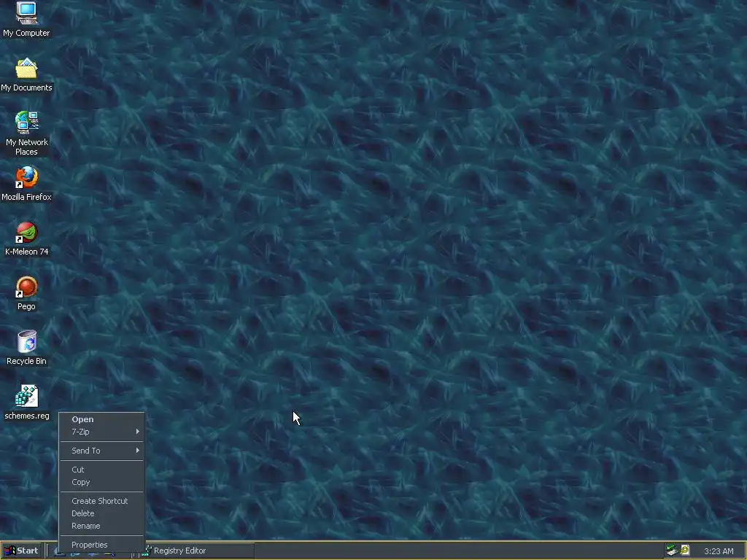Open the Start menu
Image resolution: width=747 pixels, height=560 pixels.
21,551
